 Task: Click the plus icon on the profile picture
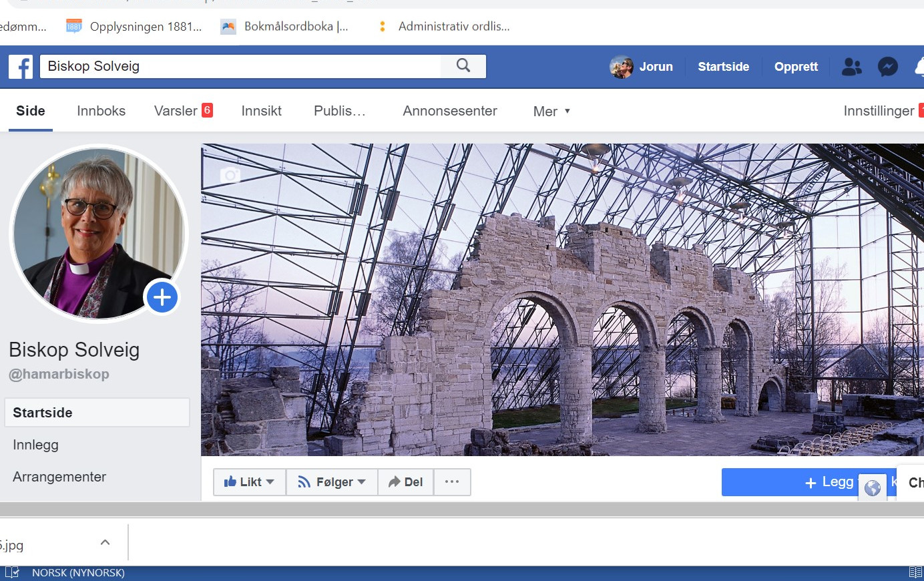click(162, 297)
